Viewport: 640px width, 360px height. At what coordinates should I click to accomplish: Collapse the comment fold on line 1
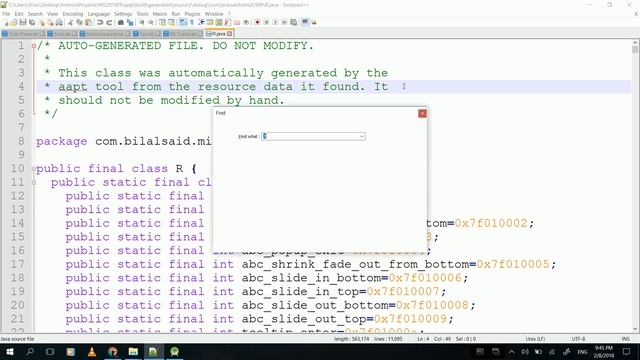(34, 46)
